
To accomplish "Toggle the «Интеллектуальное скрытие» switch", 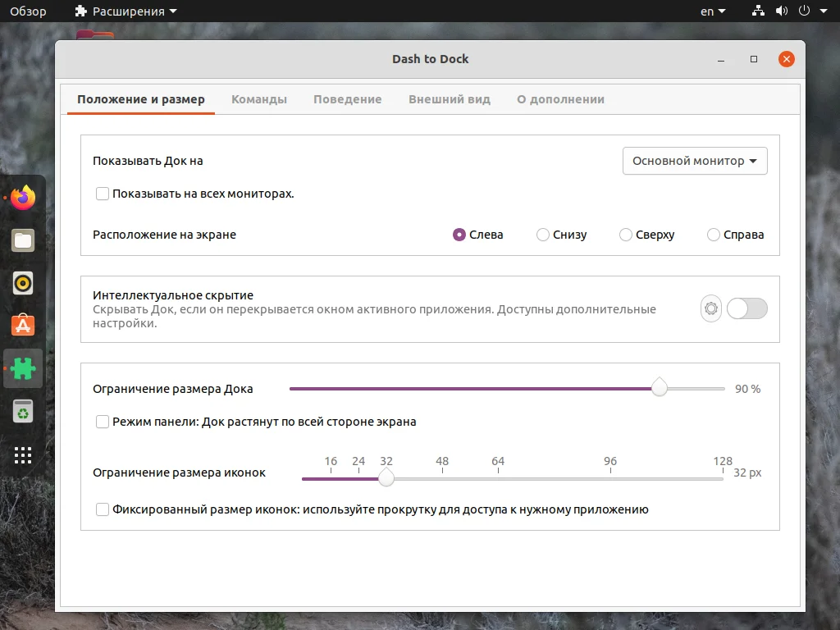I will [x=746, y=308].
